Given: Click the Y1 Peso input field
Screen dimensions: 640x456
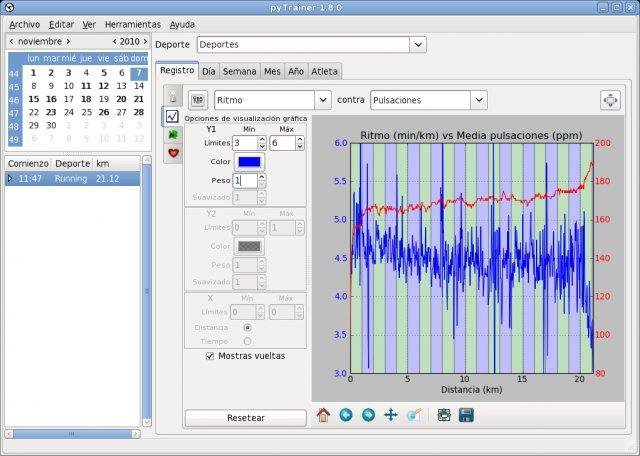Looking at the screenshot, I should click(x=244, y=181).
